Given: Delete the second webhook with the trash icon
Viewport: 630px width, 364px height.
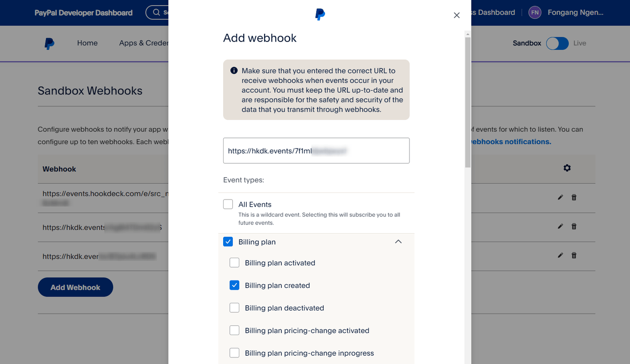Looking at the screenshot, I should (574, 226).
